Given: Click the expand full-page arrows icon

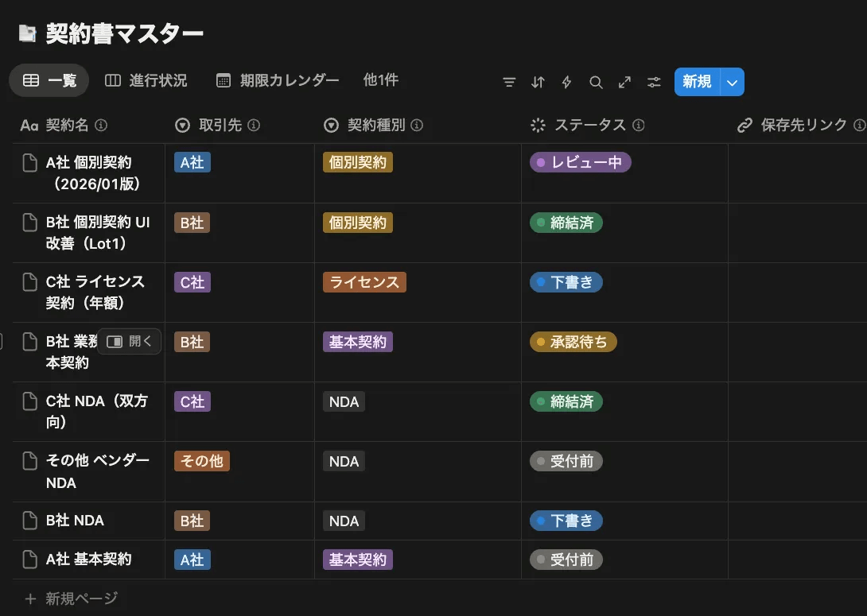Looking at the screenshot, I should pos(624,82).
